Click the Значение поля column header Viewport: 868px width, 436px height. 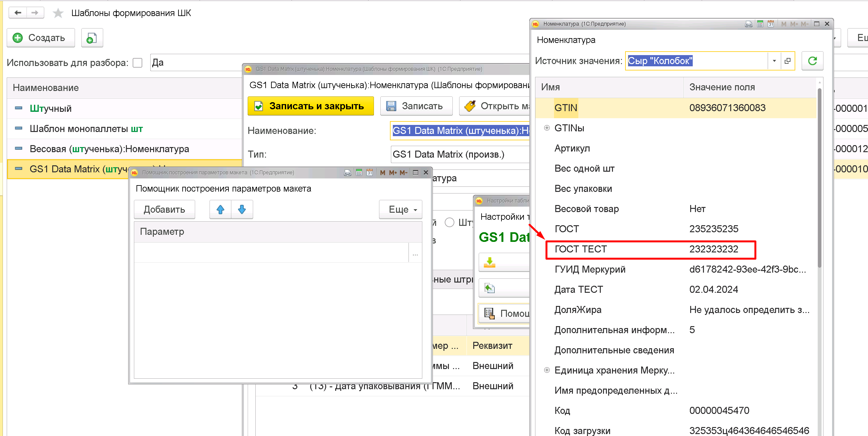pos(750,87)
